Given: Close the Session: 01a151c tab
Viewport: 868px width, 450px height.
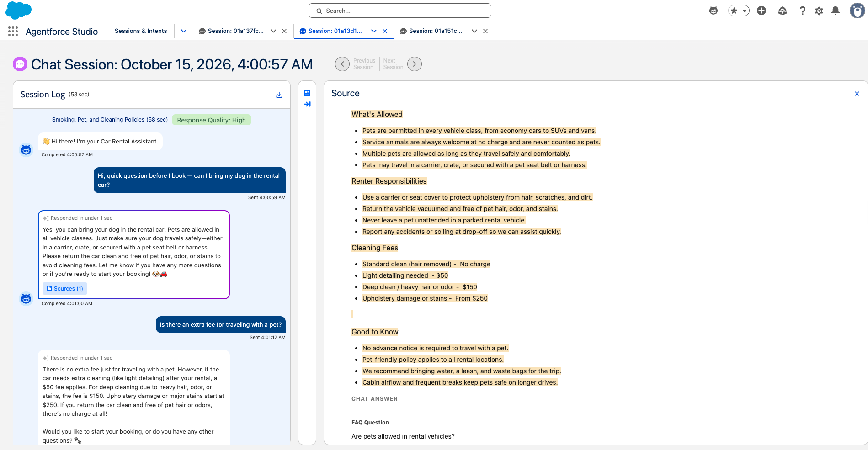Looking at the screenshot, I should 485,31.
